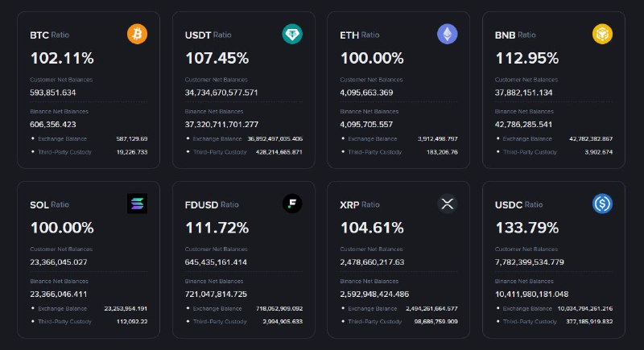644x350 pixels.
Task: Click the Ethereum diamond icon
Action: click(x=447, y=35)
